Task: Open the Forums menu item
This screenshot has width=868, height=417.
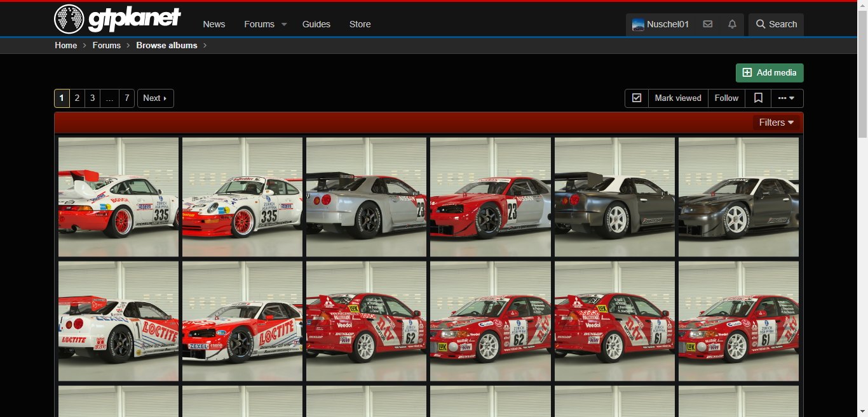Action: [x=259, y=24]
